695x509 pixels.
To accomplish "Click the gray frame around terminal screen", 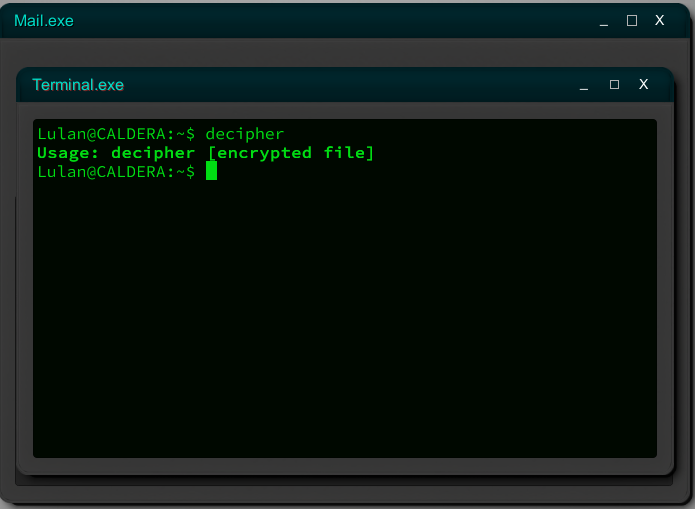I will [345, 110].
